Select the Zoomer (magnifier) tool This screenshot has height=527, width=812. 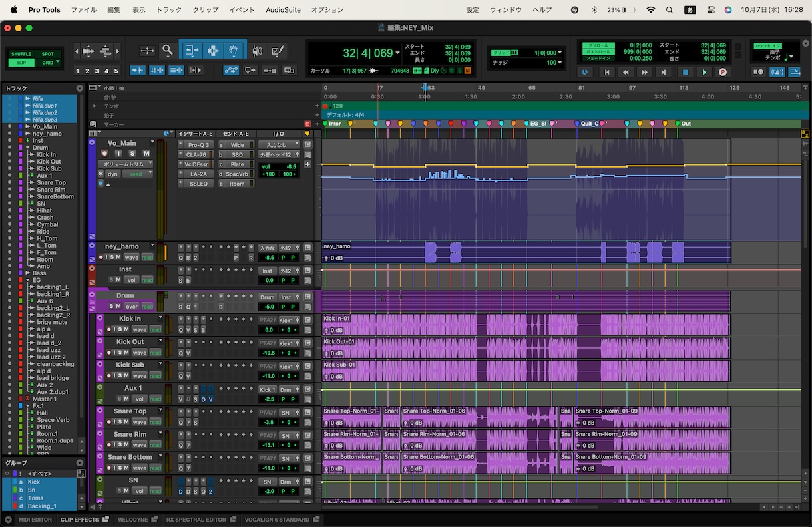(x=168, y=50)
